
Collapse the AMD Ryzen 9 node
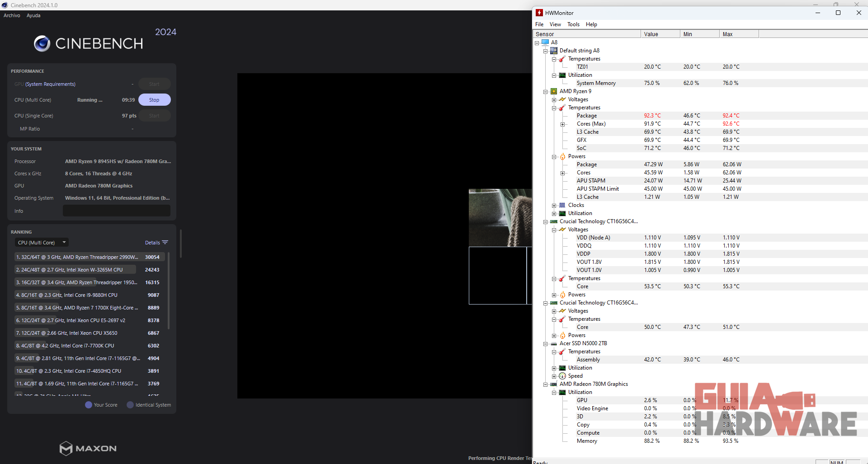coord(546,92)
